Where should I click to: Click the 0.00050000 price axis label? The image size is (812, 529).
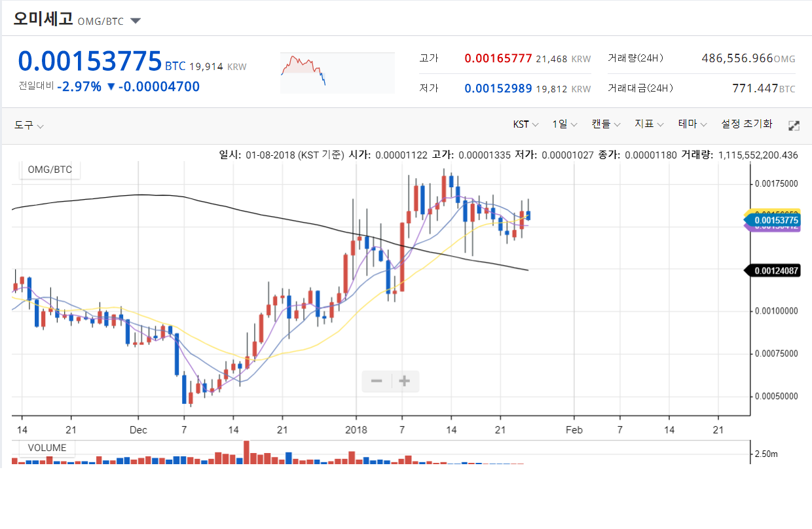pyautogui.click(x=776, y=397)
